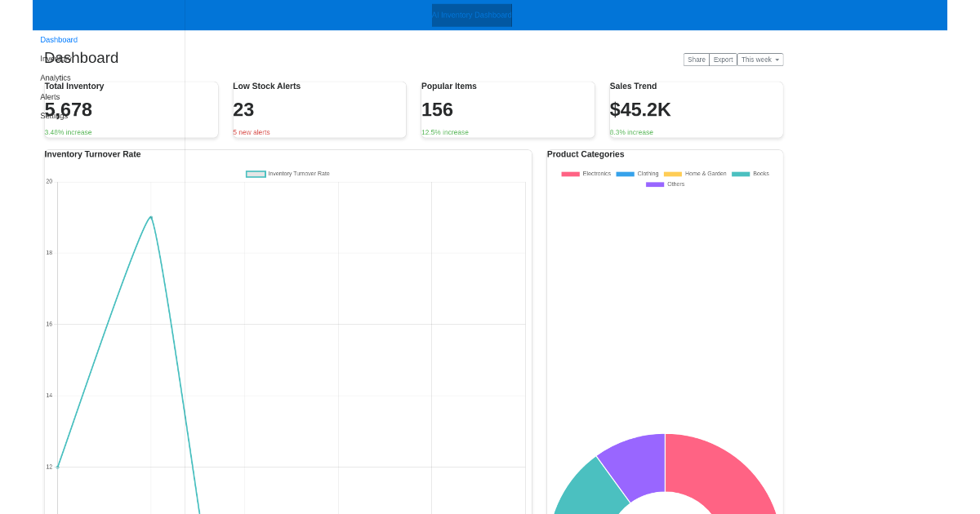Expand the This week dropdown
This screenshot has height=514, width=980.
click(x=759, y=60)
